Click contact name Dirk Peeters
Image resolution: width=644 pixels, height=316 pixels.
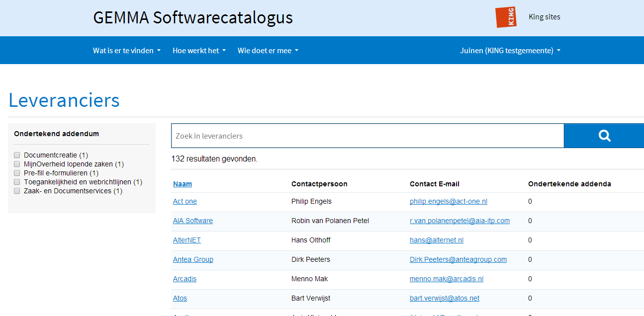tap(311, 259)
